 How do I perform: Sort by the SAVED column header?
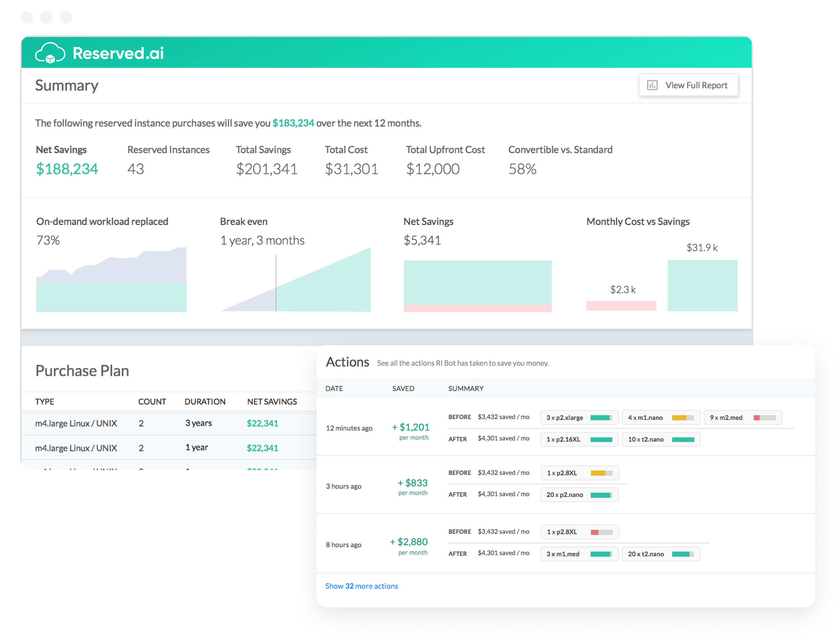(x=403, y=388)
